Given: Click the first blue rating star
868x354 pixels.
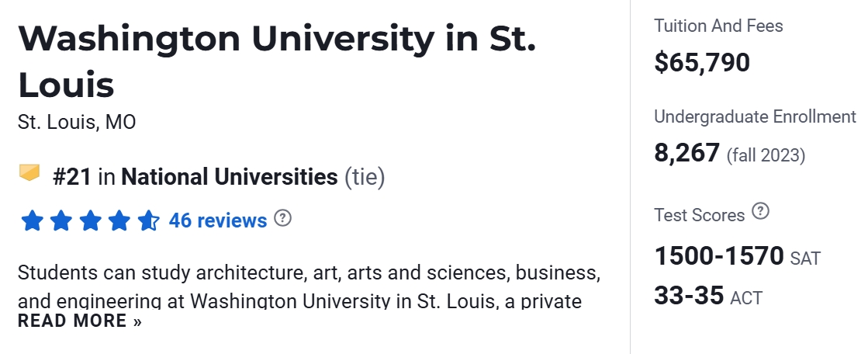Looking at the screenshot, I should point(32,221).
